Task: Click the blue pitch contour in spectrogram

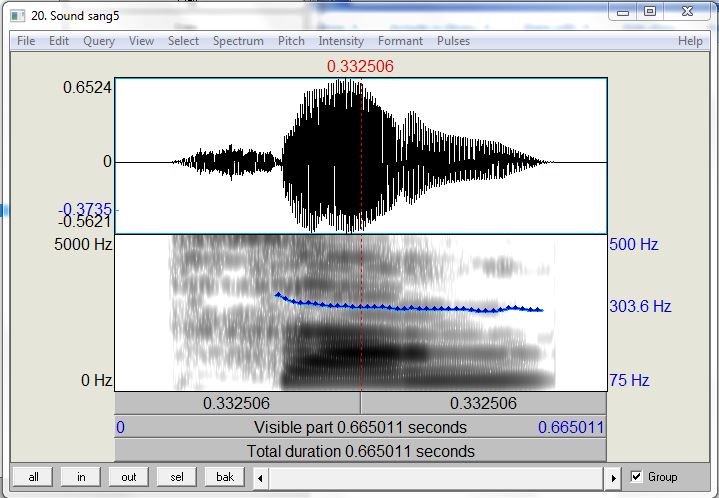Action: [408, 308]
